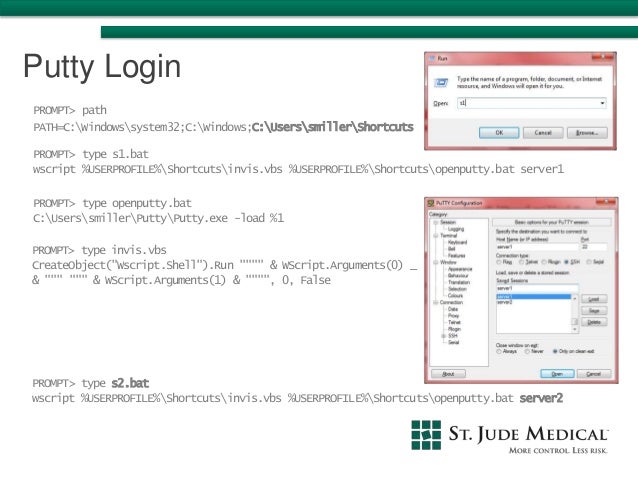The image size is (638, 479).
Task: Choose Never for close window on exit
Action: 527,351
